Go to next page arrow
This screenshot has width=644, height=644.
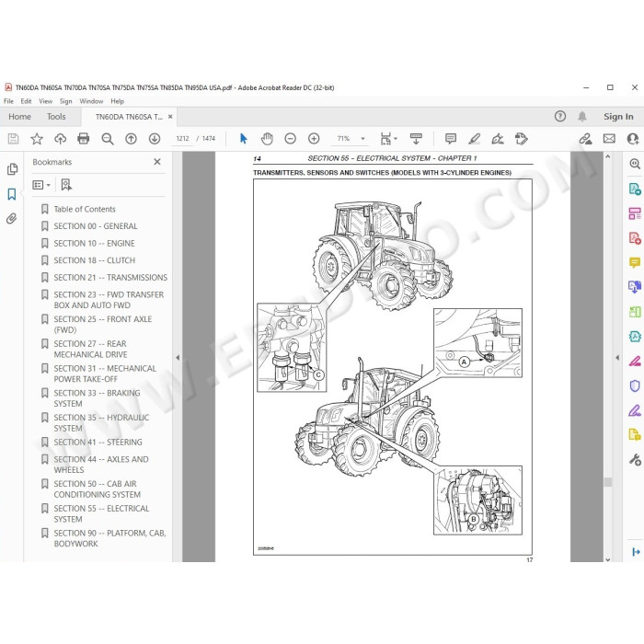[x=155, y=139]
